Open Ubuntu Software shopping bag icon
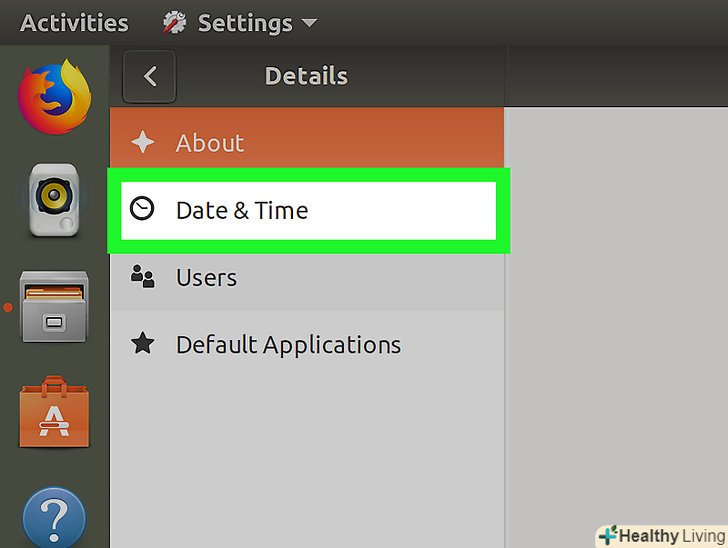The width and height of the screenshot is (728, 548). click(54, 412)
